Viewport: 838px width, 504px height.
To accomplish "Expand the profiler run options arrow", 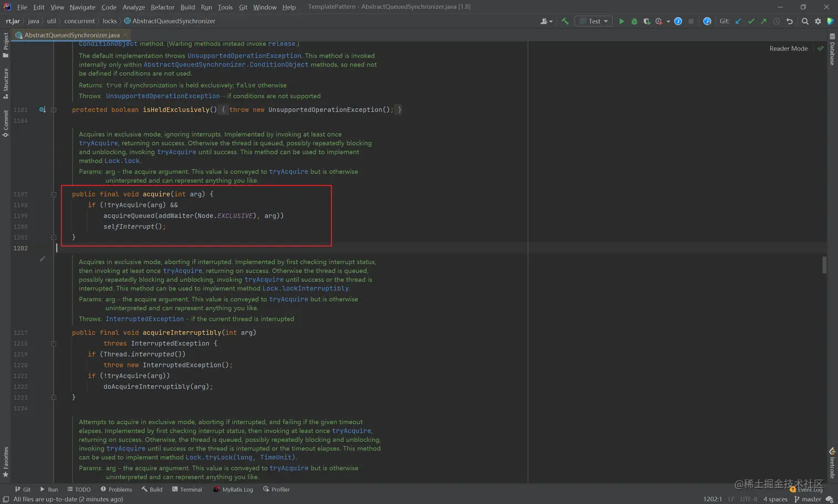I will pyautogui.click(x=668, y=22).
